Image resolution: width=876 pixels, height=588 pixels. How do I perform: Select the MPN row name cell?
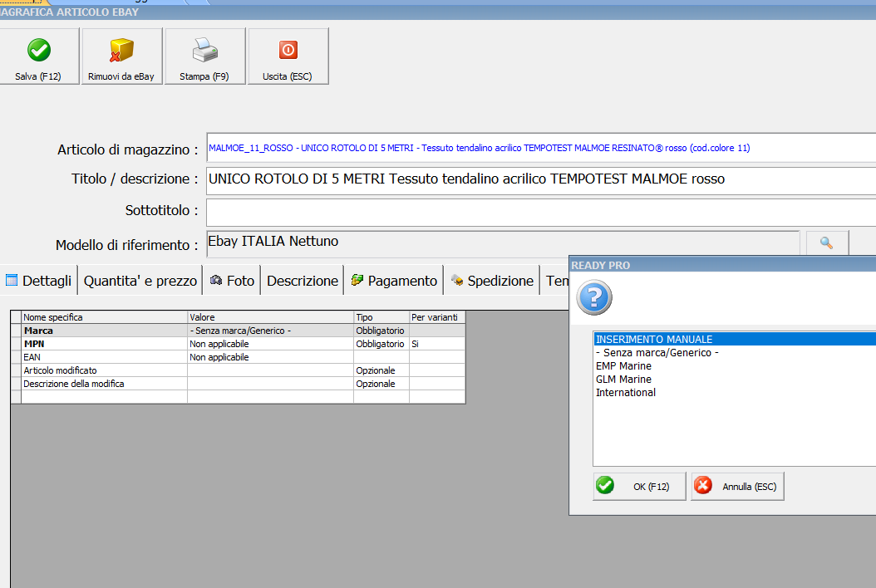click(105, 344)
